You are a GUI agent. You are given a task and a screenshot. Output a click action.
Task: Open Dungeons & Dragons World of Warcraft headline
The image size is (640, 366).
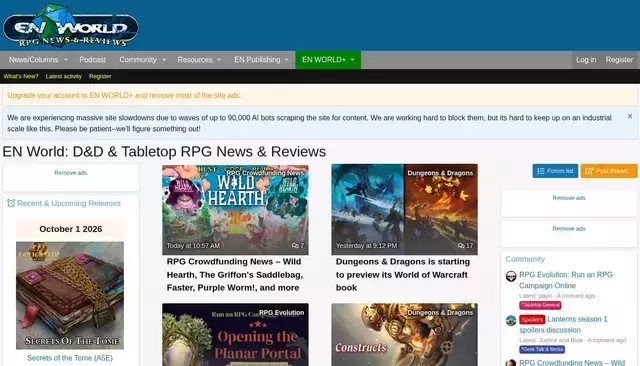[x=402, y=275]
